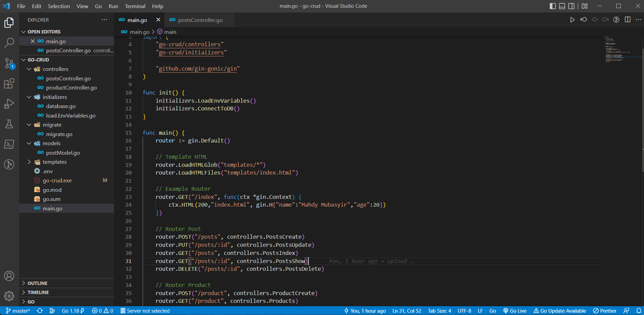644x315 pixels.
Task: Click Prettier in status bar
Action: (x=605, y=311)
